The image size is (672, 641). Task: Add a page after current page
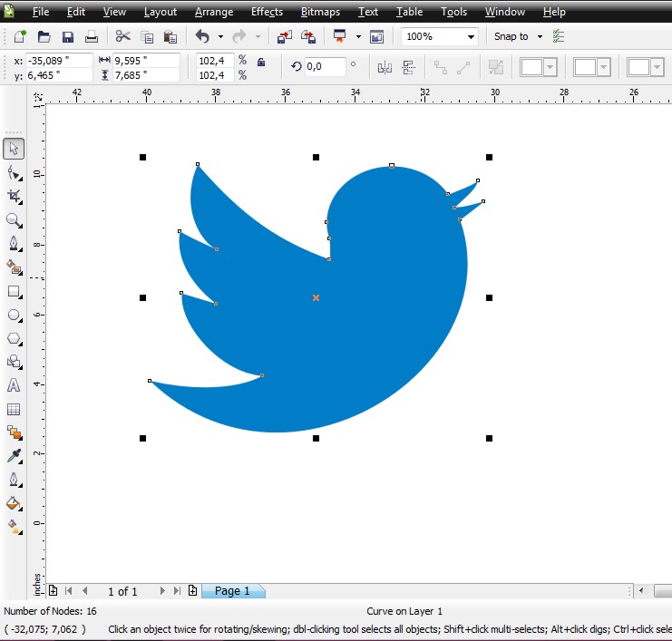tap(193, 590)
